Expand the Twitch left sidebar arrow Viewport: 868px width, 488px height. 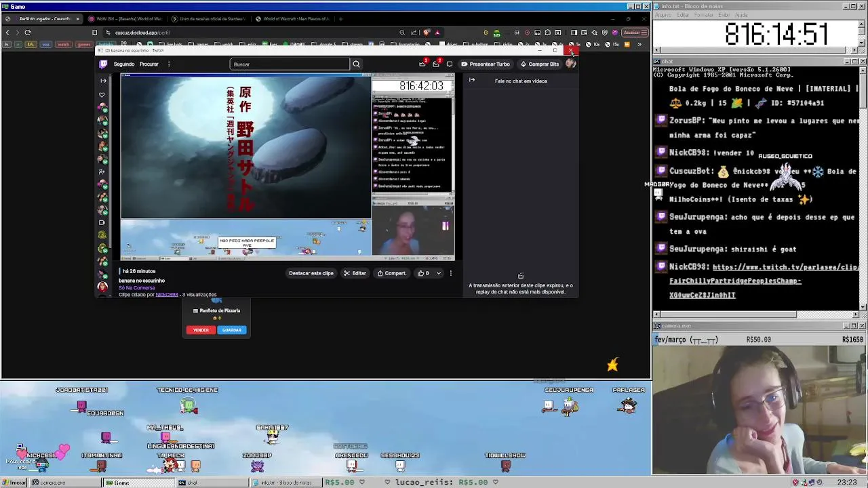point(103,81)
